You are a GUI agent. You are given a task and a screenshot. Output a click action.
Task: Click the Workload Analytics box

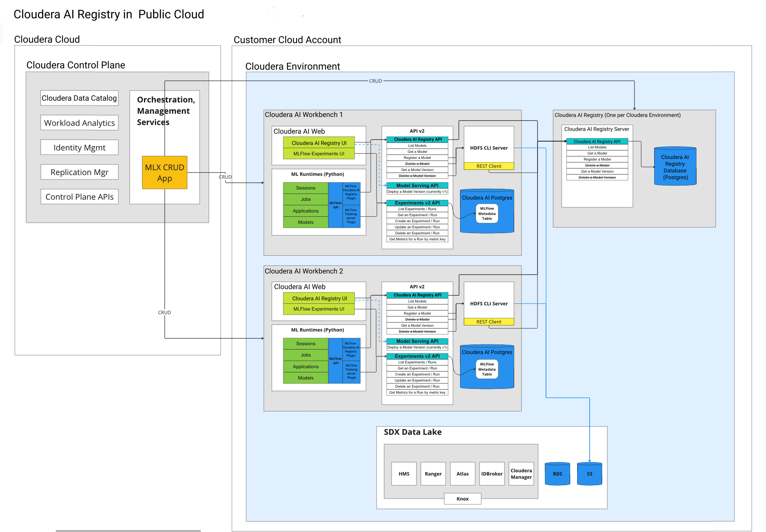pos(80,123)
